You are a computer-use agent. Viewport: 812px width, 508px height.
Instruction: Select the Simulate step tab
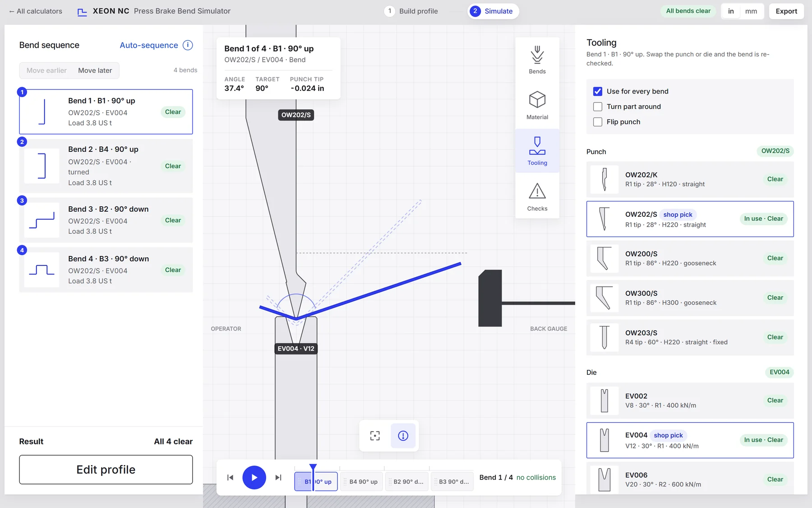click(493, 11)
